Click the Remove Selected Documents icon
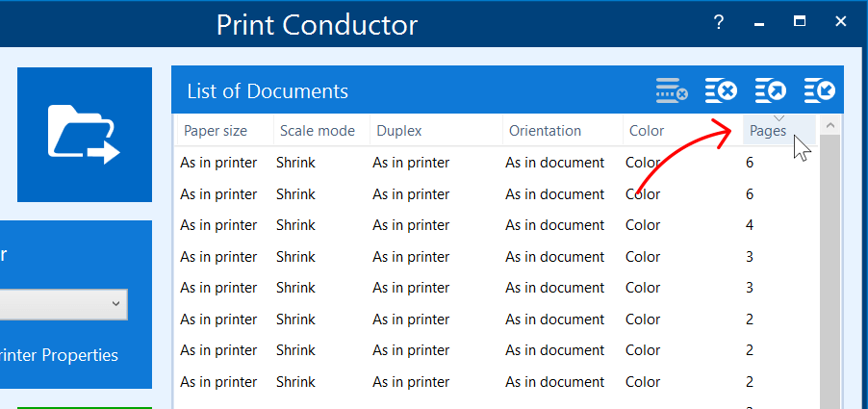 pyautogui.click(x=672, y=91)
